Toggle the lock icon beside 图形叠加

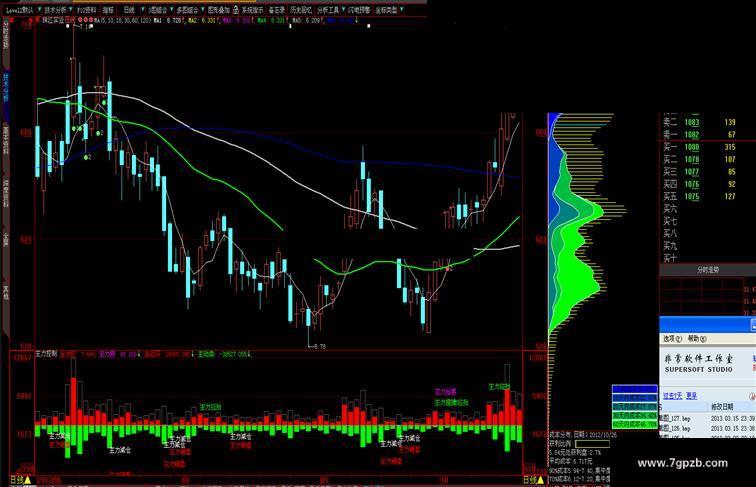[x=236, y=9]
